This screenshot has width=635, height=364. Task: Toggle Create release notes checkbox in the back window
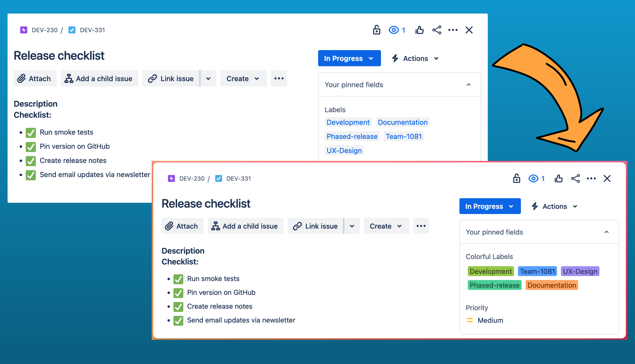31,161
